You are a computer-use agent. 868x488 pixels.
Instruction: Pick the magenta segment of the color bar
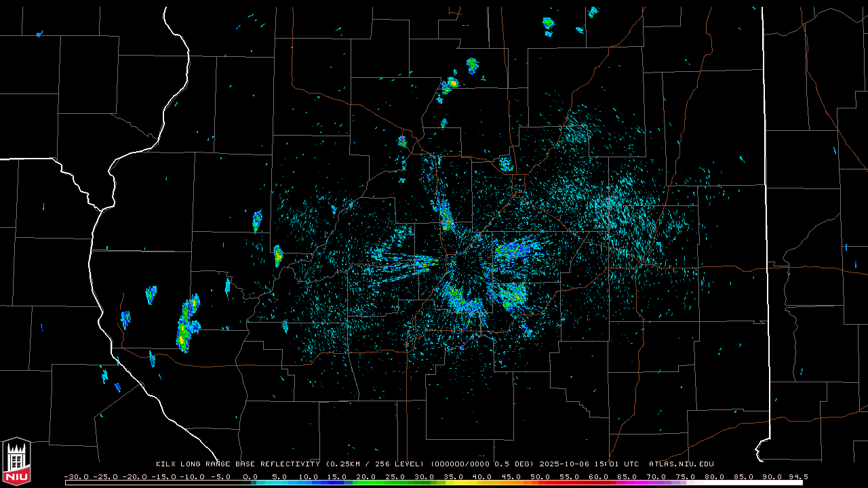627,483
